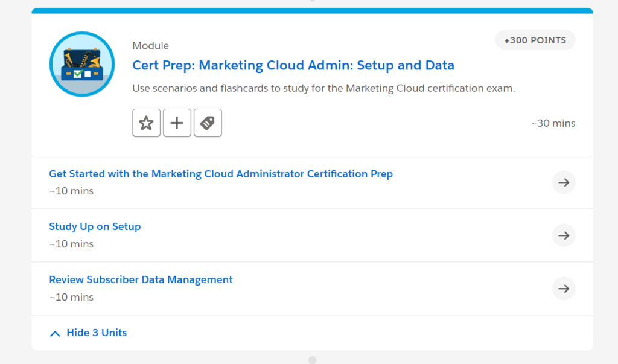Open the Cert Prep: Marketing Cloud Admin module title
618x364 pixels.
tap(293, 65)
